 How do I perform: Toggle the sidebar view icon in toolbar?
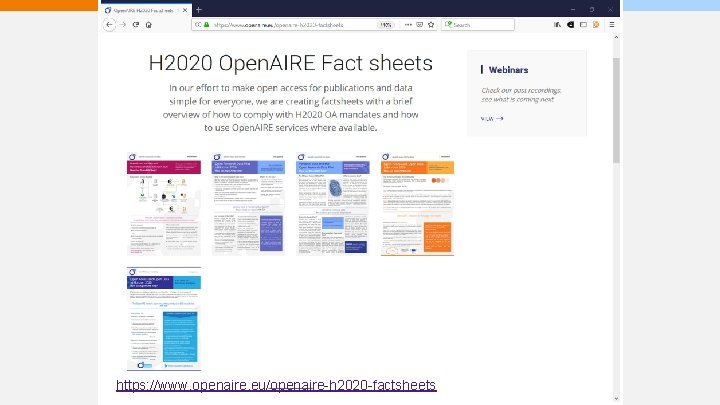point(583,25)
